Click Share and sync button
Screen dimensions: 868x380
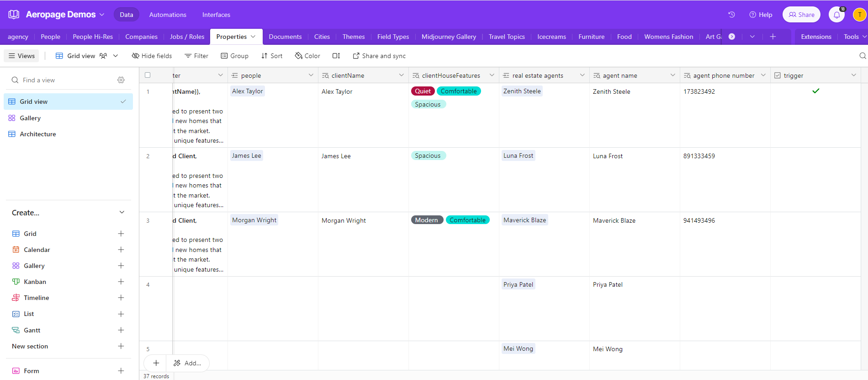coord(379,56)
